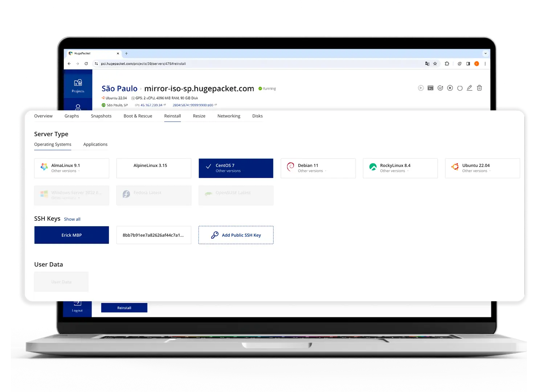
Task: Click the delete server trash icon
Action: coord(479,88)
